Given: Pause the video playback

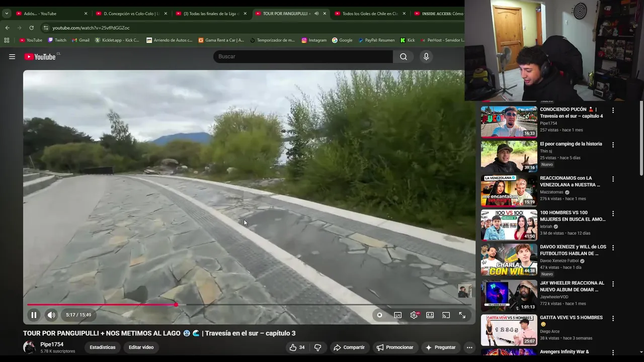Looking at the screenshot, I should (34, 315).
